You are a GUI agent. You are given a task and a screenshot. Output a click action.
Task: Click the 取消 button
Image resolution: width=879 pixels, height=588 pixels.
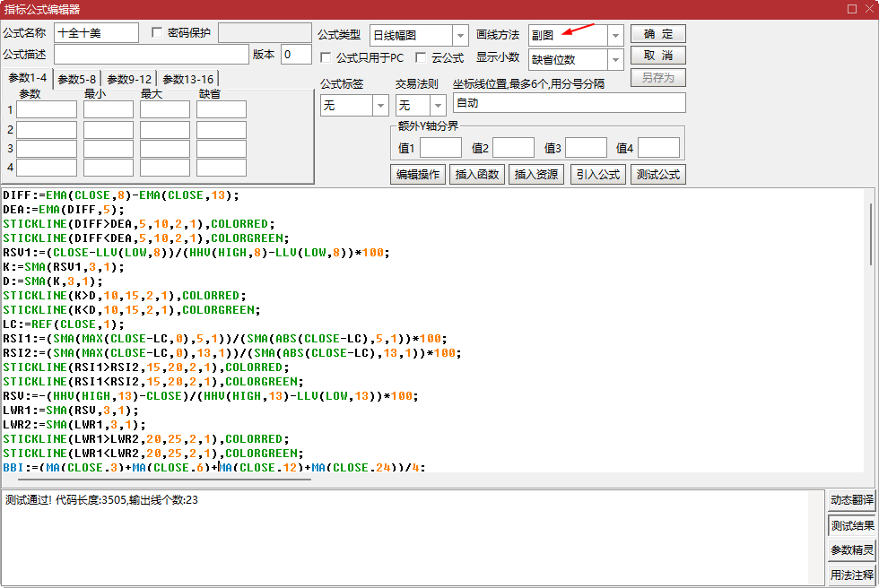coord(658,56)
